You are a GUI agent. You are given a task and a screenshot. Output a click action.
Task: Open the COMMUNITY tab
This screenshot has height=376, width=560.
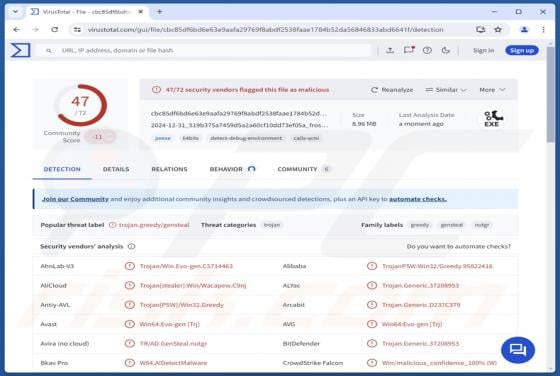tap(304, 169)
